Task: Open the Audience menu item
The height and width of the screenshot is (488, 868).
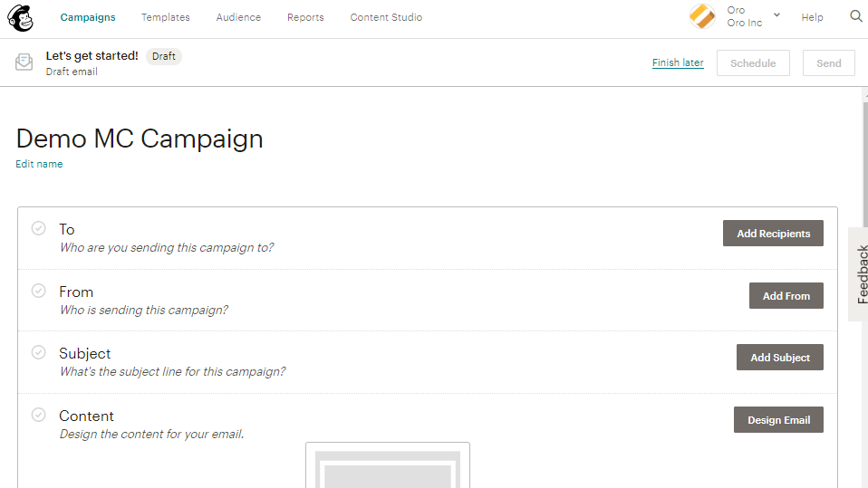Action: point(238,17)
